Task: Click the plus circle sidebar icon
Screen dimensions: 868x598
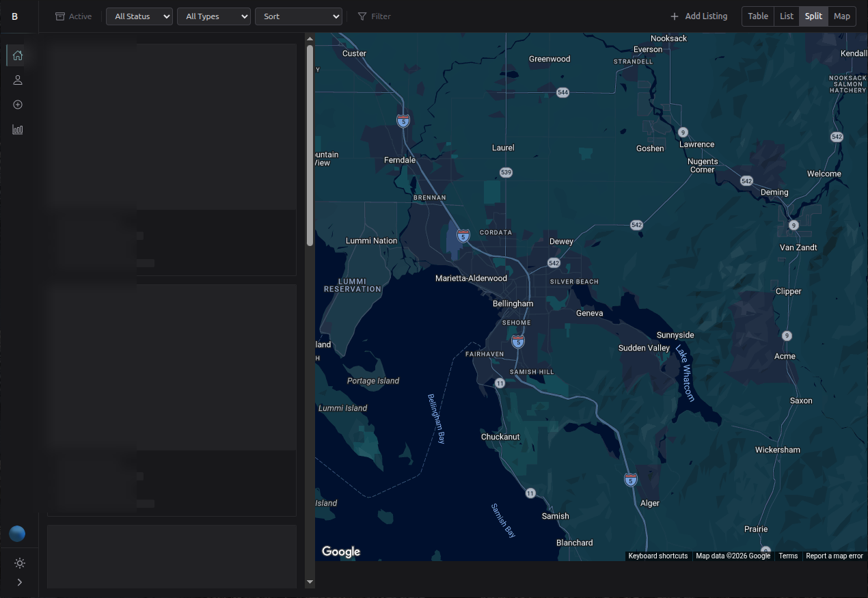Action: click(18, 105)
